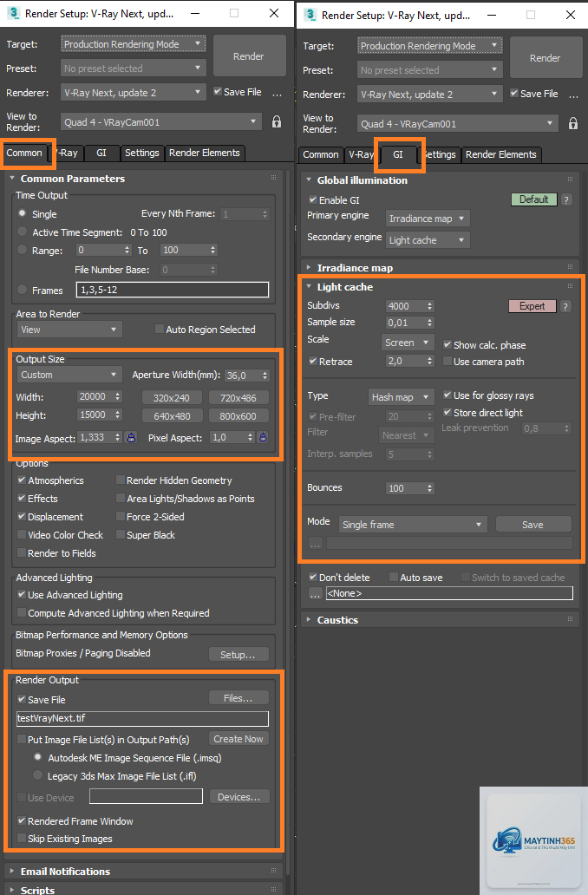Click the Files... button
588x895 pixels.
[x=238, y=698]
